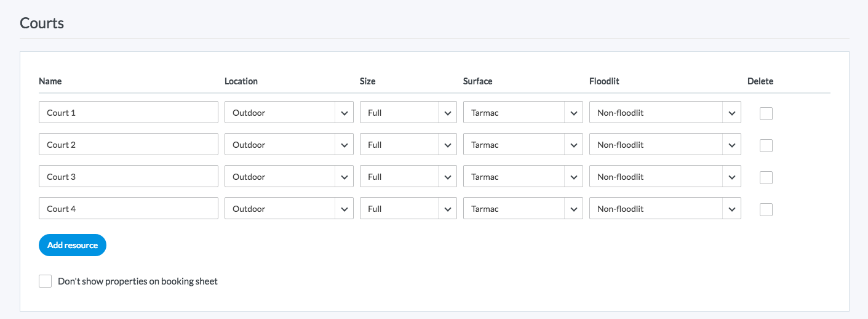The height and width of the screenshot is (319, 868).
Task: Open the Location dropdown for Court 1
Action: click(x=289, y=113)
